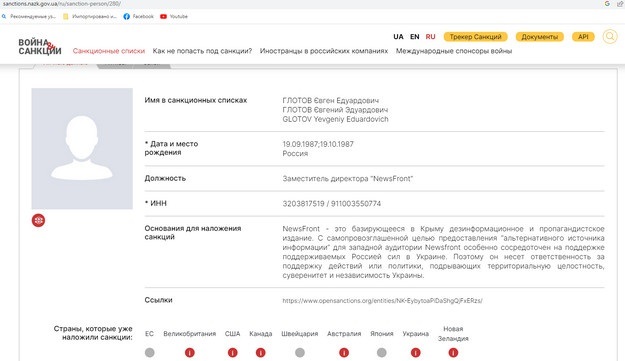Click the placeholder profile photo
625x361 pixels.
coord(82,149)
